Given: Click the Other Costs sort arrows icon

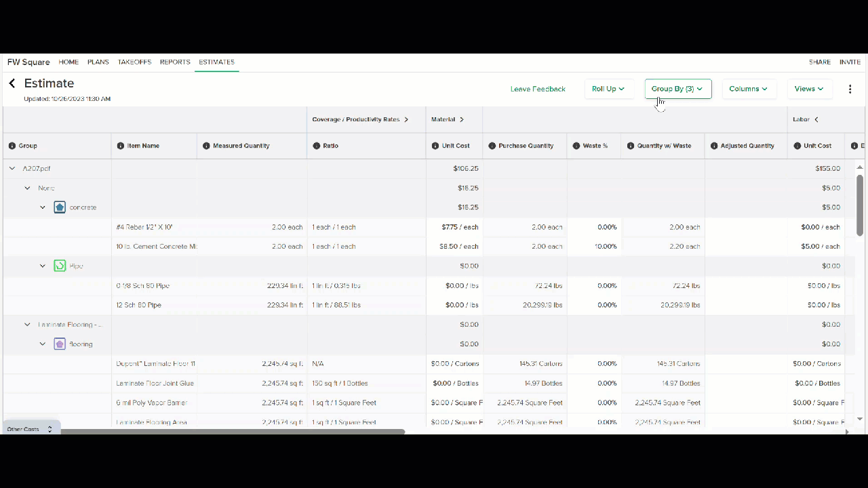Looking at the screenshot, I should tap(50, 429).
